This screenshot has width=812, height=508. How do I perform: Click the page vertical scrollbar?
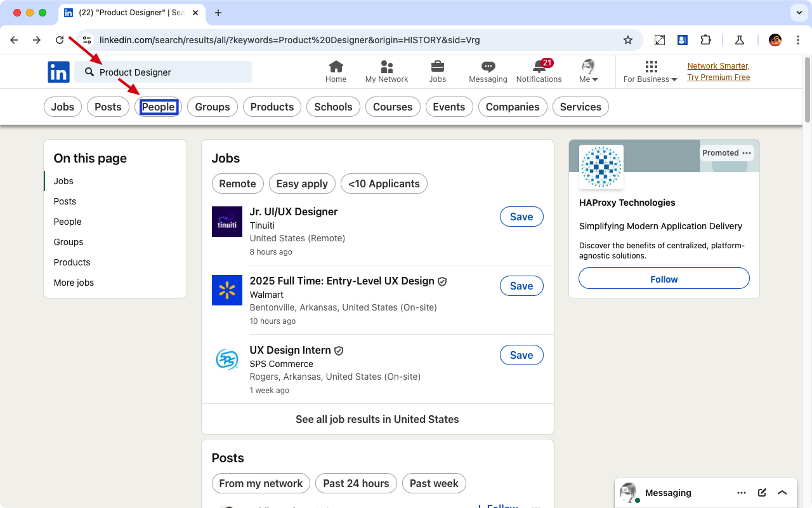tap(808, 89)
